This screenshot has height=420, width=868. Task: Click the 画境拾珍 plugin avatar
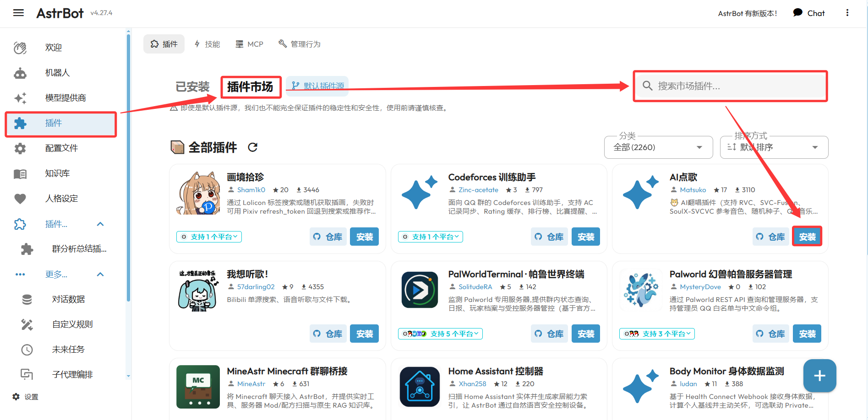[x=198, y=193]
